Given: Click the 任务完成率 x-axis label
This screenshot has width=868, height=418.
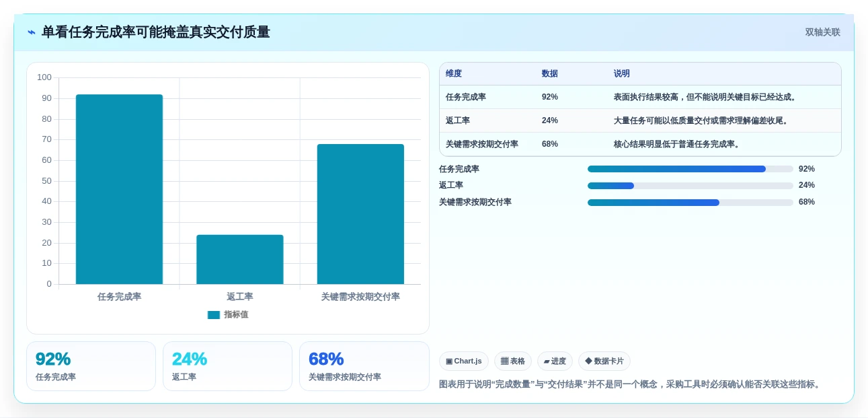Looking at the screenshot, I should (x=119, y=297).
